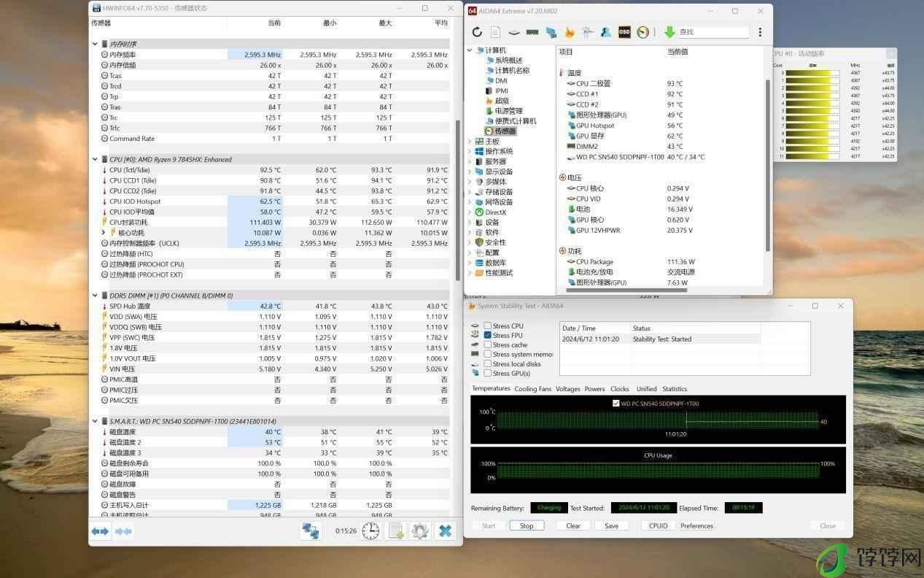Screen dimensions: 924x578
Task: Click HWiNFO network monitors icon
Action: 311,531
